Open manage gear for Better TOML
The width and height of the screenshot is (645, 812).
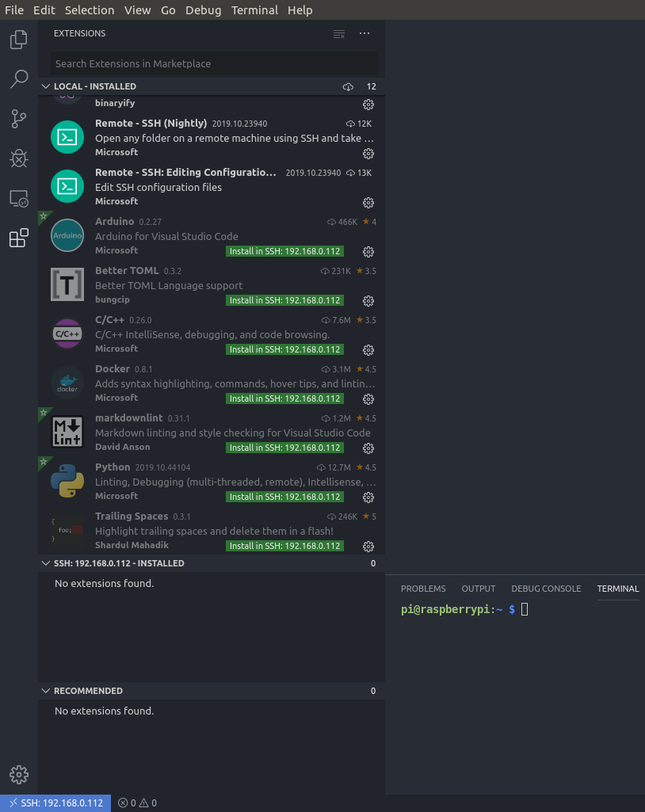click(x=368, y=301)
